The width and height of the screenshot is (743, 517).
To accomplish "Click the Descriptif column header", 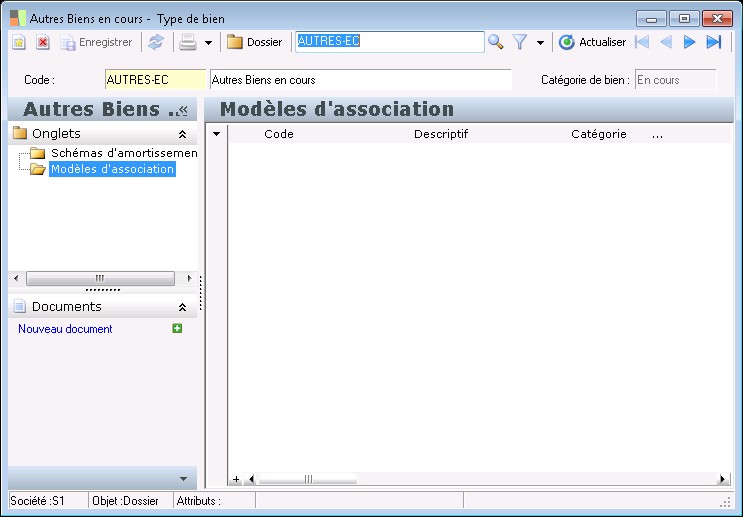I will click(441, 134).
